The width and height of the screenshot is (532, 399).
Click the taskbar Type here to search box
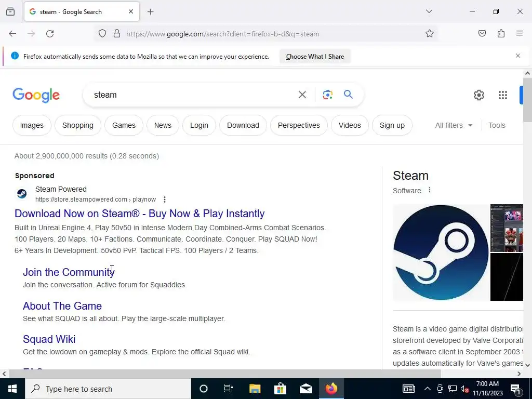(x=108, y=389)
